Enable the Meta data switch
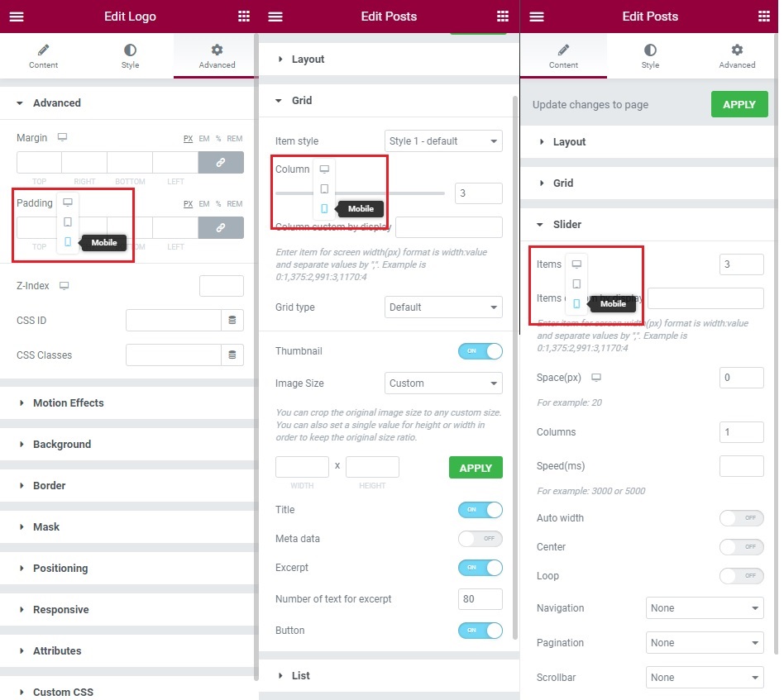The height and width of the screenshot is (700, 784). [x=480, y=539]
